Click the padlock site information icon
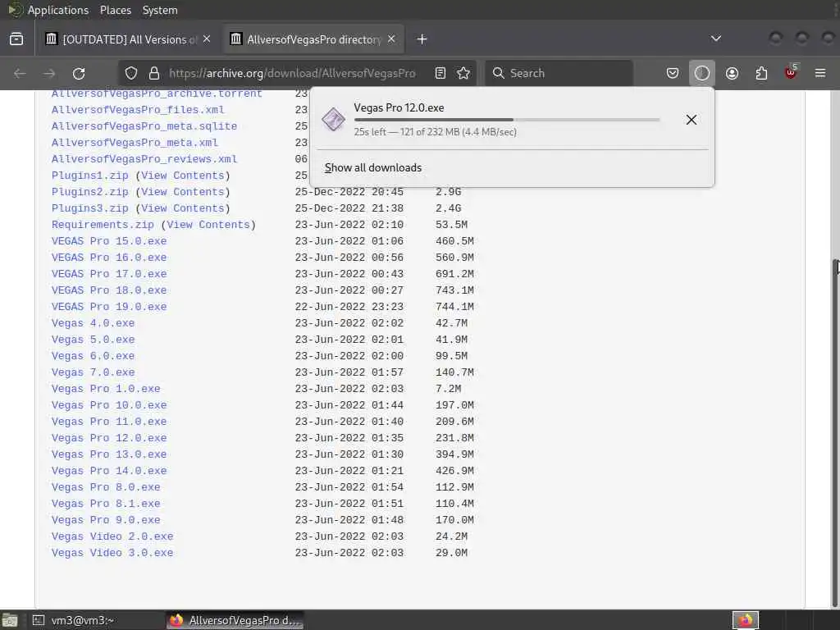This screenshot has width=840, height=630. point(154,73)
